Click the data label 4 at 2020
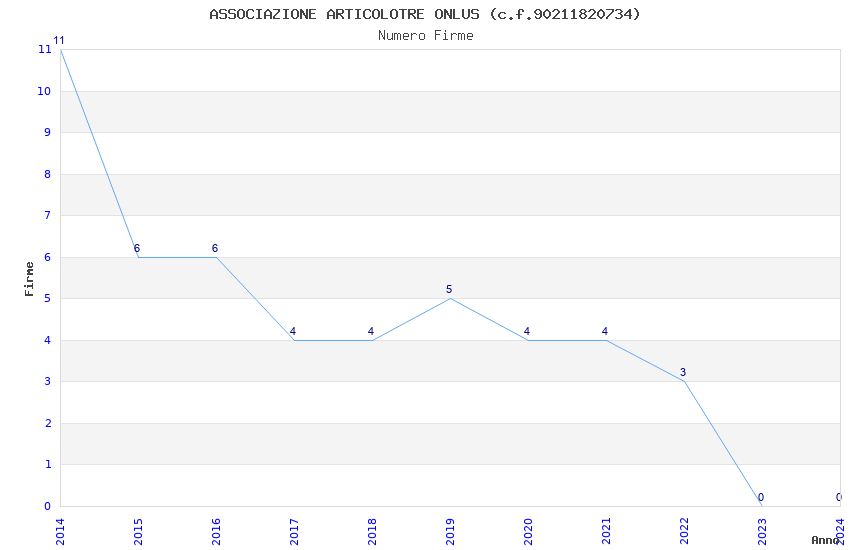 point(527,331)
